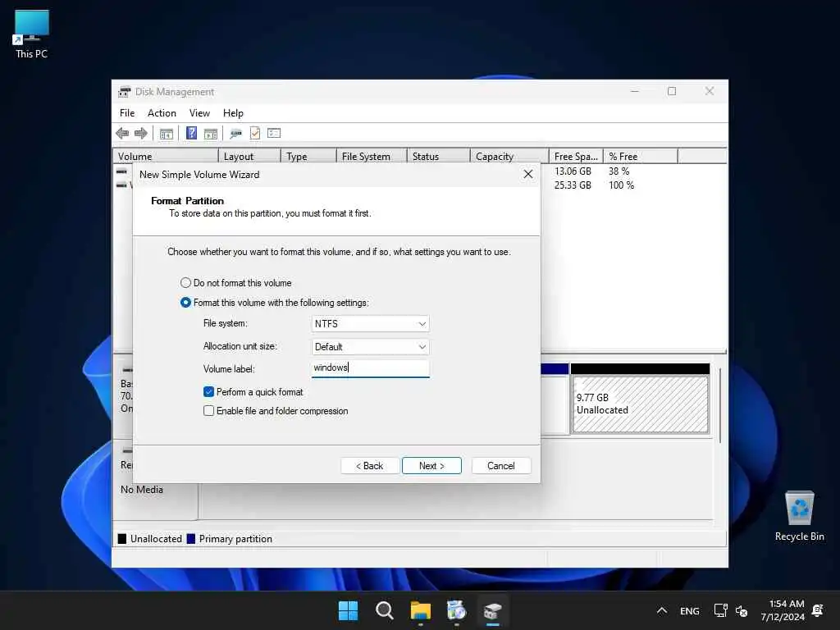Select the 9.77 GB Unallocated disk region
Screen dimensions: 840x630
tap(640, 404)
